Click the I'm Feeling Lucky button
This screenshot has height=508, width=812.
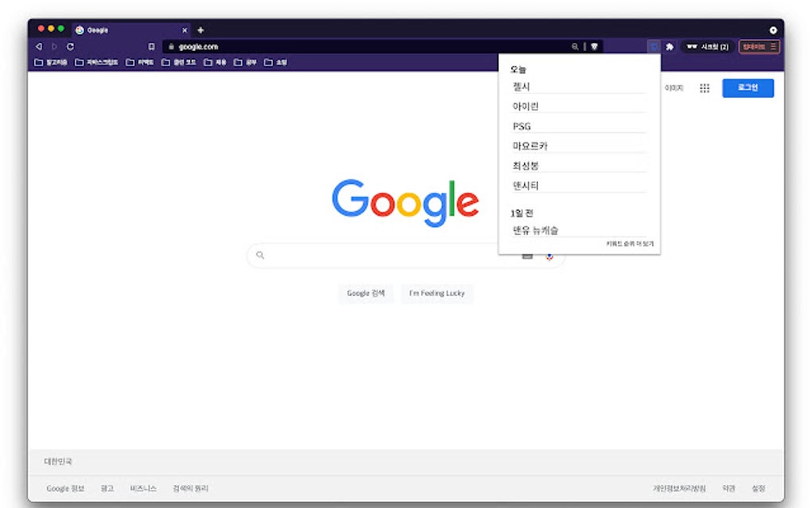[436, 293]
